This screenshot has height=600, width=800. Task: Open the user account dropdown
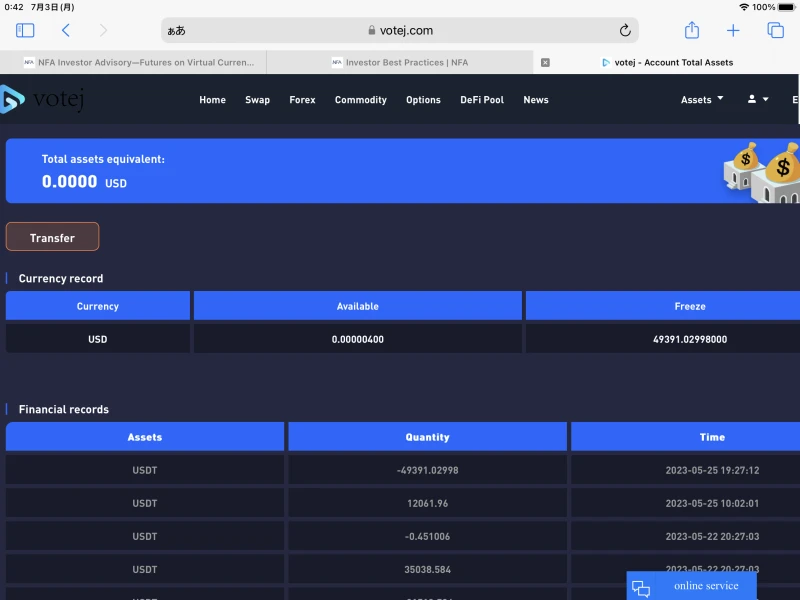[x=757, y=100]
